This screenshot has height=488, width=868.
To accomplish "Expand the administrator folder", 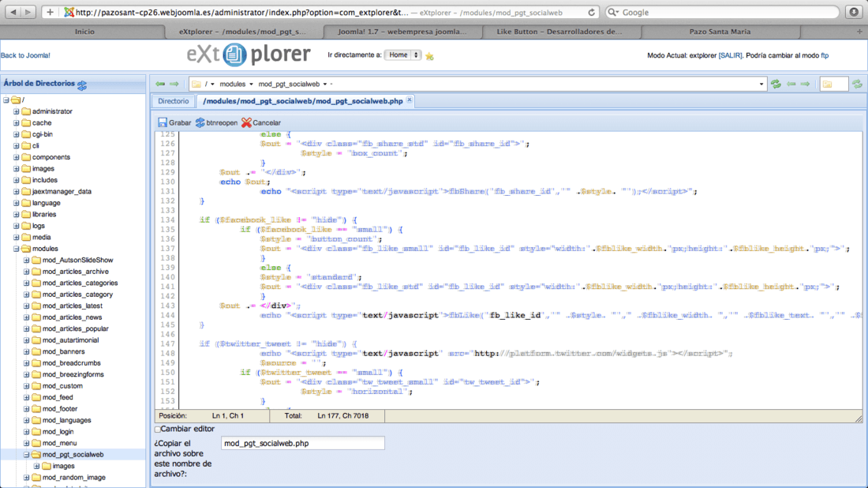I will (16, 111).
